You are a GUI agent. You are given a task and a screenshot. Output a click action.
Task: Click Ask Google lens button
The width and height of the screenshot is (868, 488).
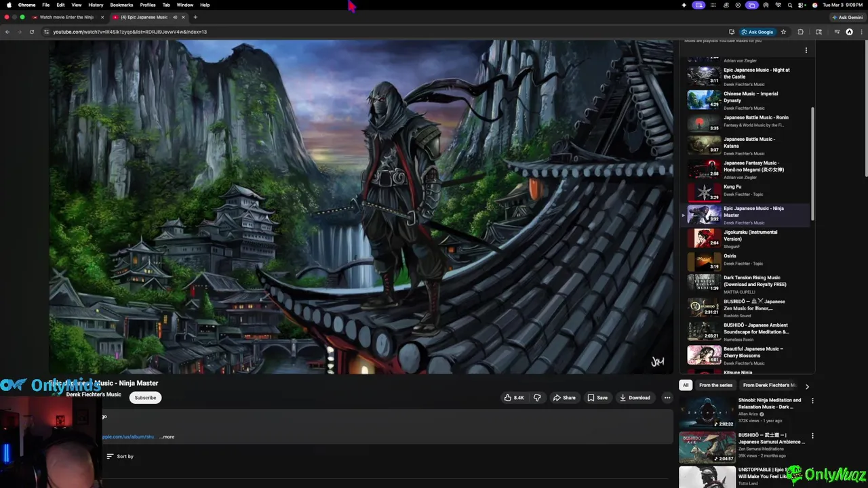757,32
